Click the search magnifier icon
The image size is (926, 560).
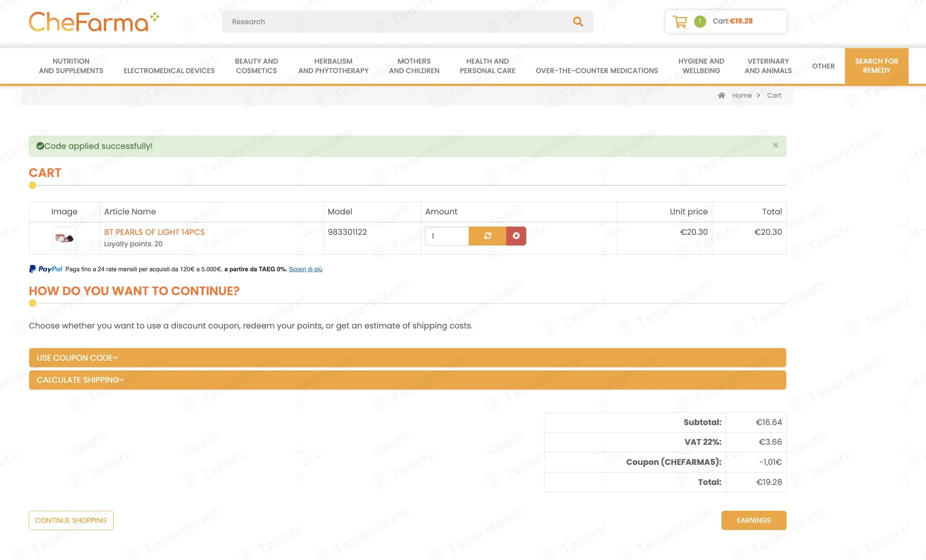coord(578,22)
